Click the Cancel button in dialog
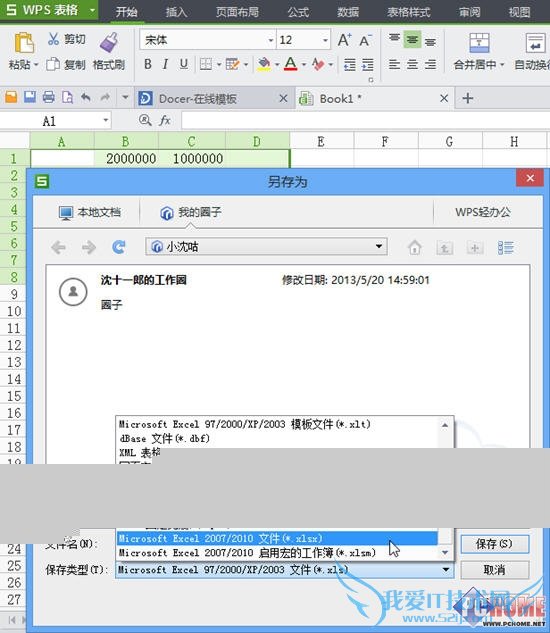The width and height of the screenshot is (550, 633). [495, 570]
